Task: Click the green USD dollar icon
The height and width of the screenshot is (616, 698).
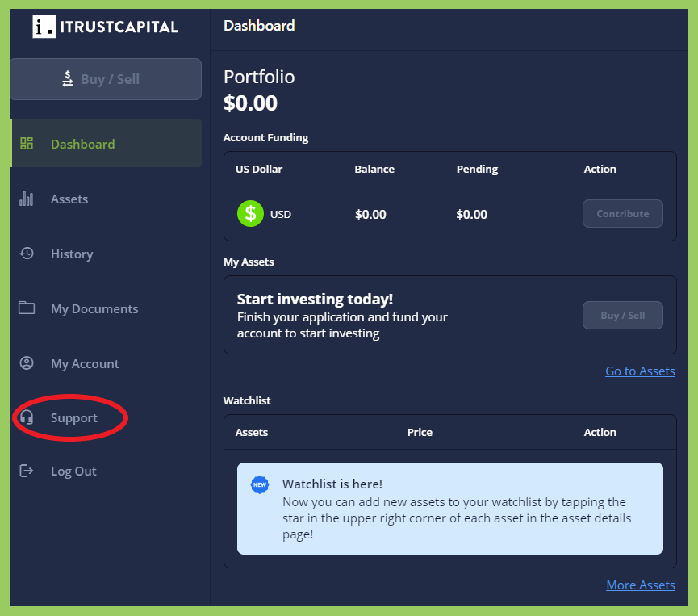Action: point(250,214)
